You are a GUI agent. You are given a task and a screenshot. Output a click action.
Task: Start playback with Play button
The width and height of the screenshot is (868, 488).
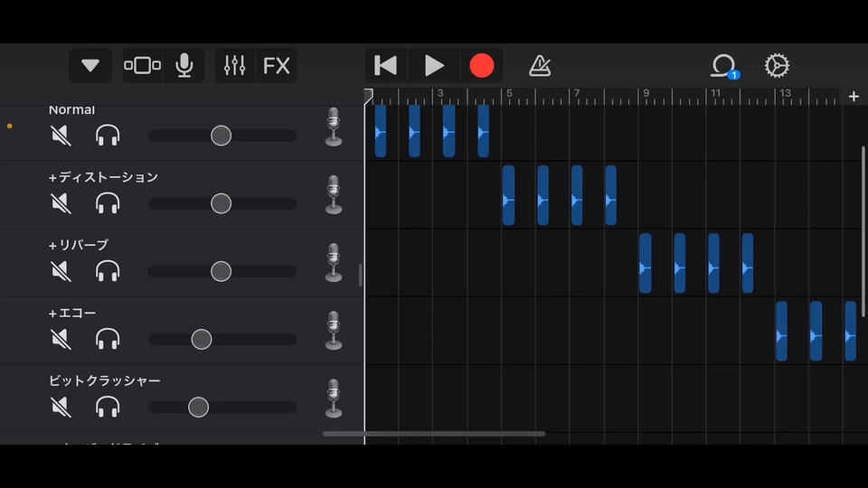[x=434, y=66]
